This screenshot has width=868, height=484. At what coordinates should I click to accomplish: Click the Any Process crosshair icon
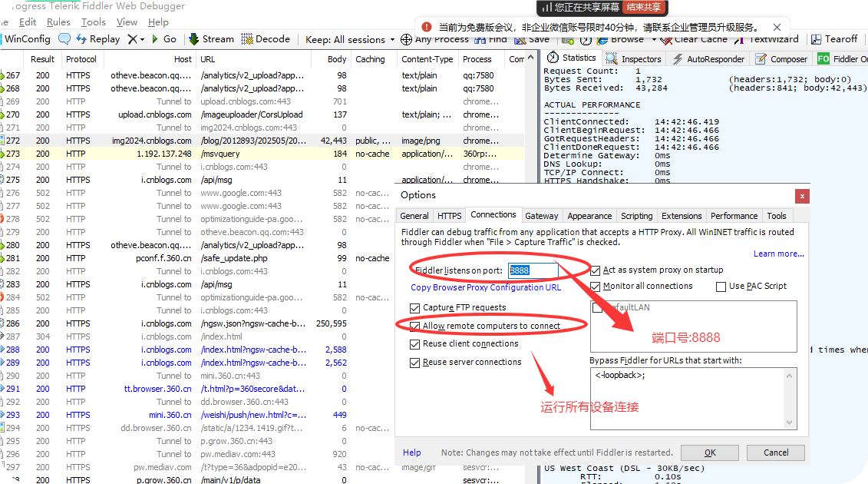(406, 39)
